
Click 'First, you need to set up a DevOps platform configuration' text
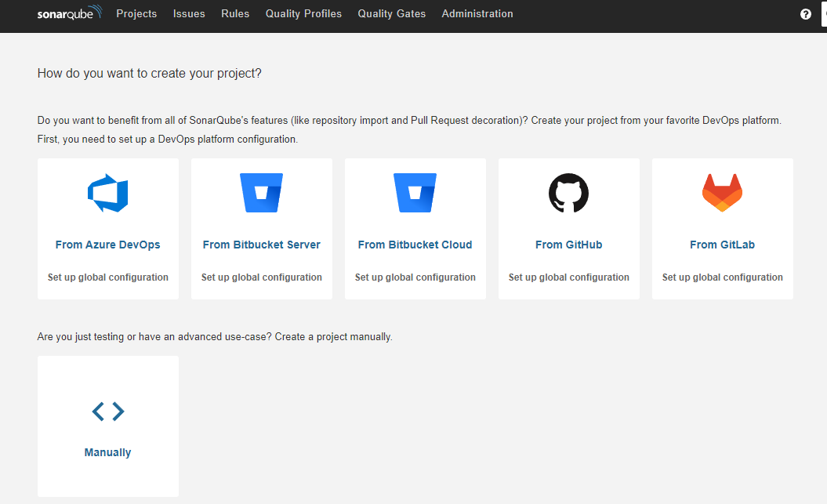tap(167, 140)
